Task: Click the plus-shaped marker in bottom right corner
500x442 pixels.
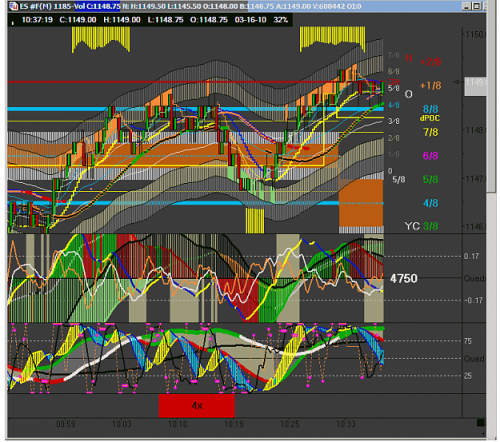Action: coord(484,433)
